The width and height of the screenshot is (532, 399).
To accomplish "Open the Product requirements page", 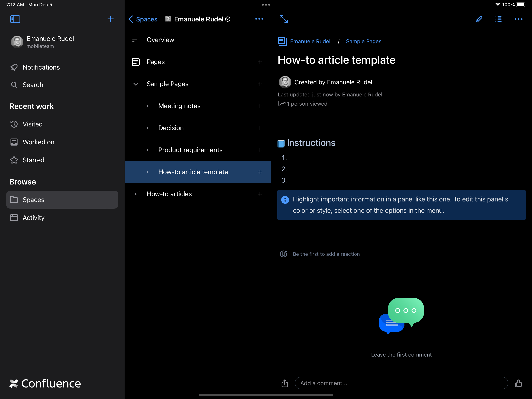I will [x=190, y=150].
